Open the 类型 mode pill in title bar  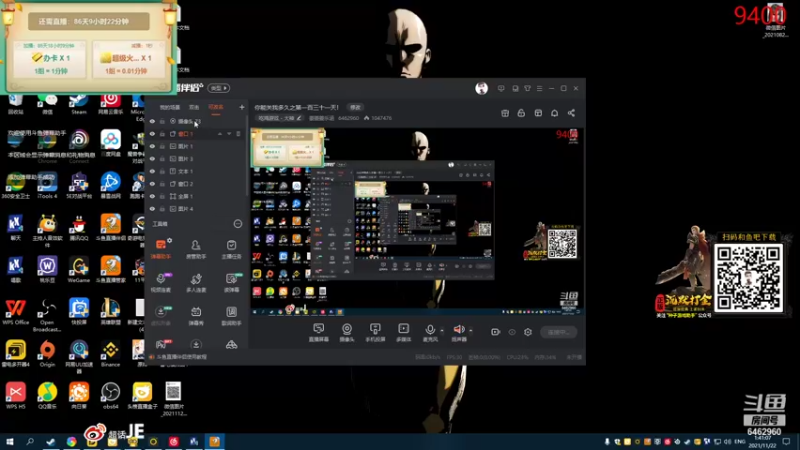(218, 88)
